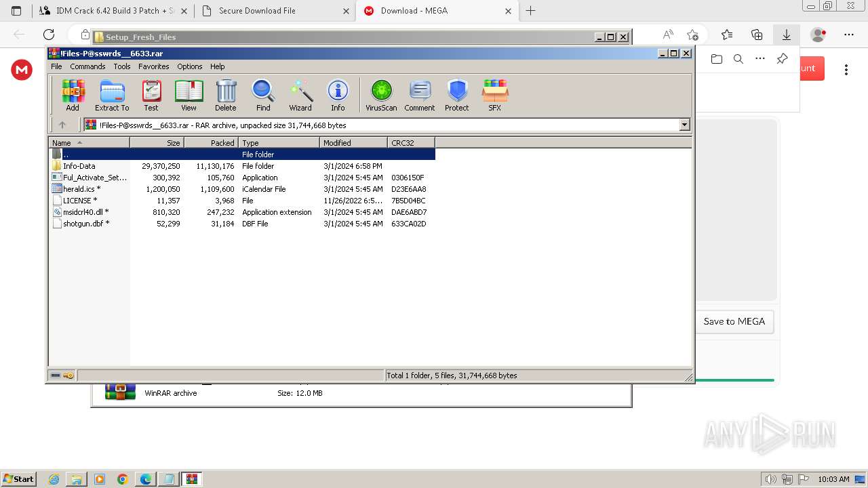Sort by Size column header

coord(157,143)
